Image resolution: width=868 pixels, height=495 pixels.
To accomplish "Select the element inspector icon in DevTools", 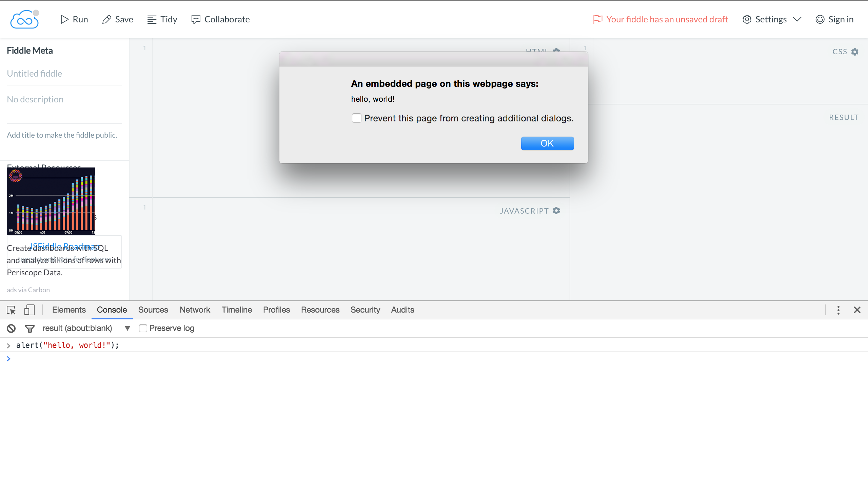I will (x=11, y=310).
